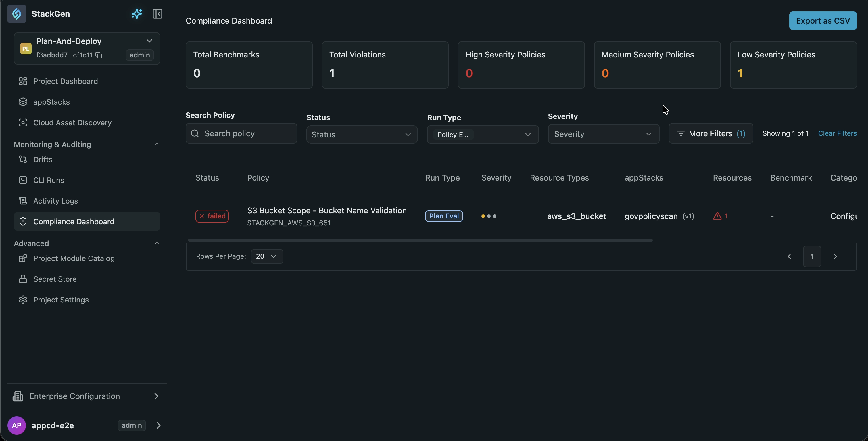Open Project Dashboard in the sidebar
Screen dimensions: 868x441
(87, 81)
